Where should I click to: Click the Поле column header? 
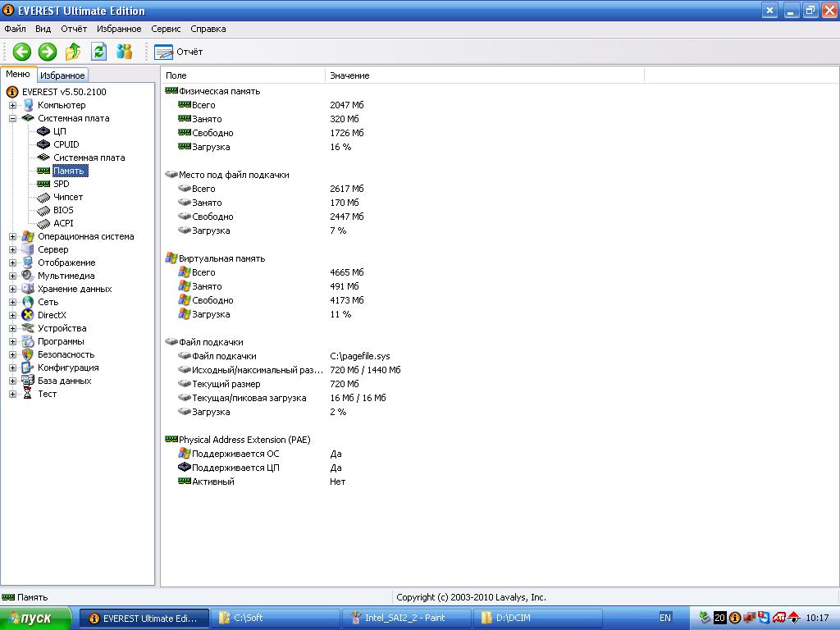pyautogui.click(x=243, y=75)
